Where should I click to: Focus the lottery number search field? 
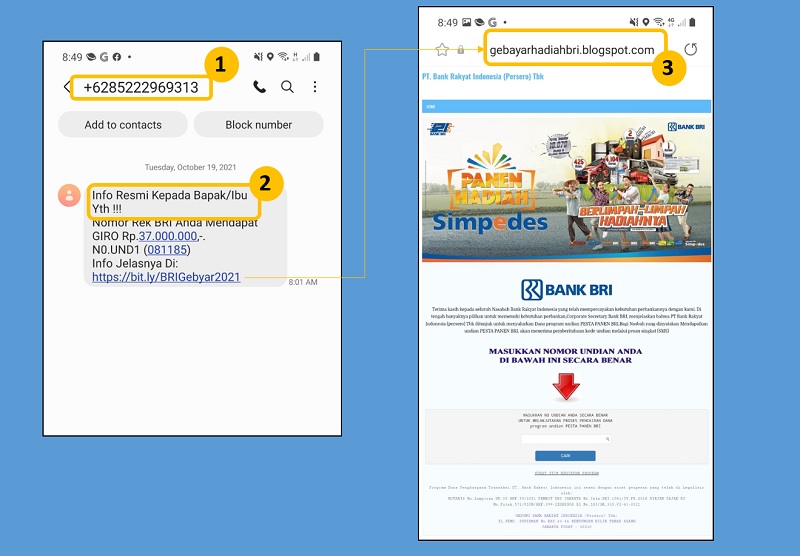click(566, 439)
